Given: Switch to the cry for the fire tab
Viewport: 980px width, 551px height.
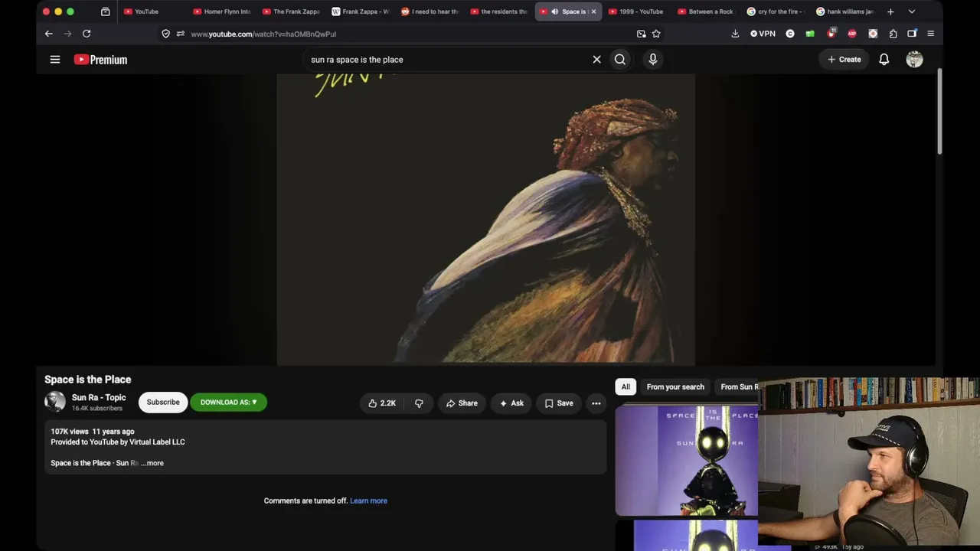Looking at the screenshot, I should pyautogui.click(x=775, y=11).
